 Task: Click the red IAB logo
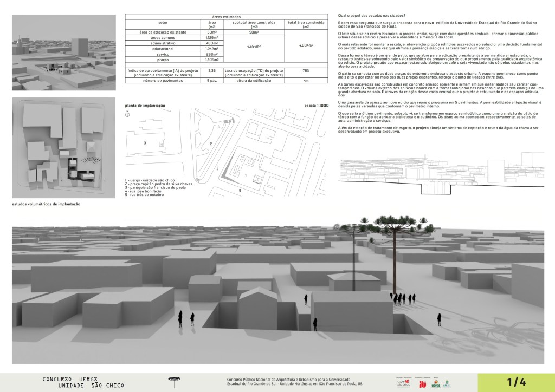point(422,384)
